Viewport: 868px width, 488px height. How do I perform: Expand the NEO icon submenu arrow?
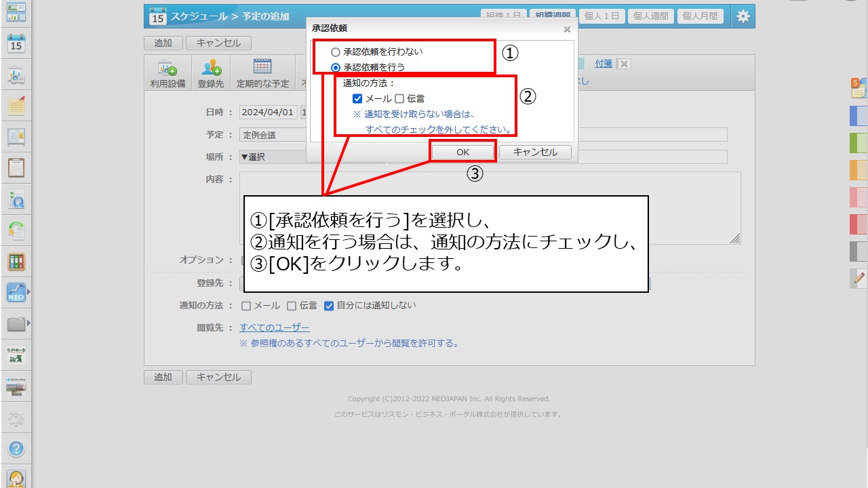(x=28, y=292)
